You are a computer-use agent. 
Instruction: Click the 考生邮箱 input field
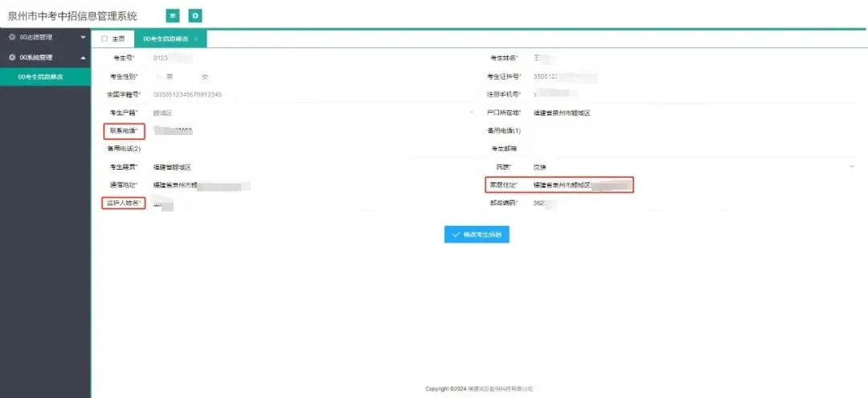click(692, 149)
